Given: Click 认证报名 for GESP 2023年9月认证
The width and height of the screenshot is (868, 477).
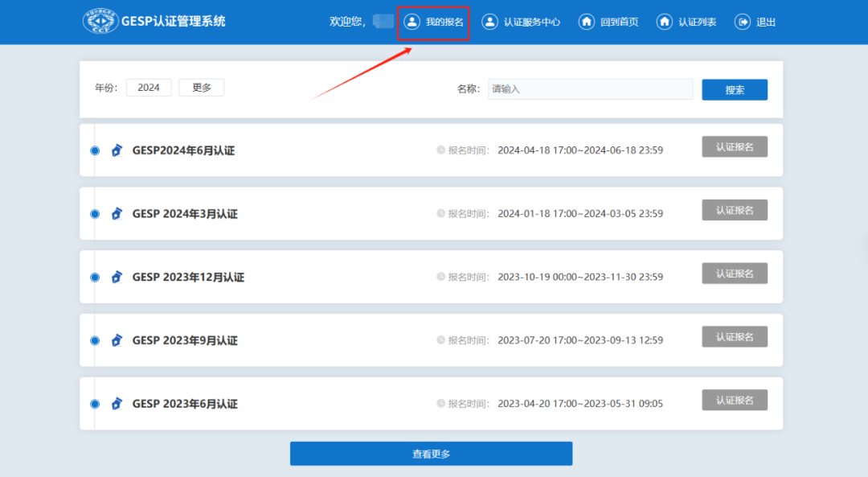Looking at the screenshot, I should tap(734, 336).
